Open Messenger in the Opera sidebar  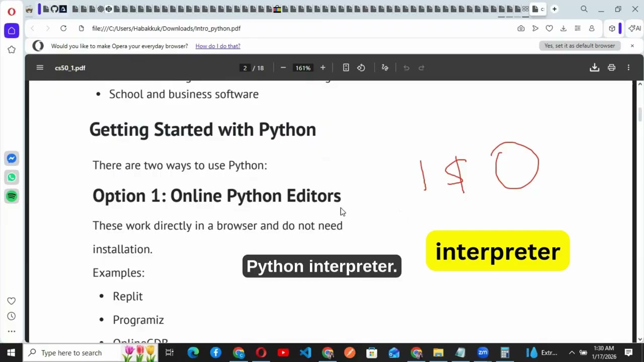[x=12, y=158]
